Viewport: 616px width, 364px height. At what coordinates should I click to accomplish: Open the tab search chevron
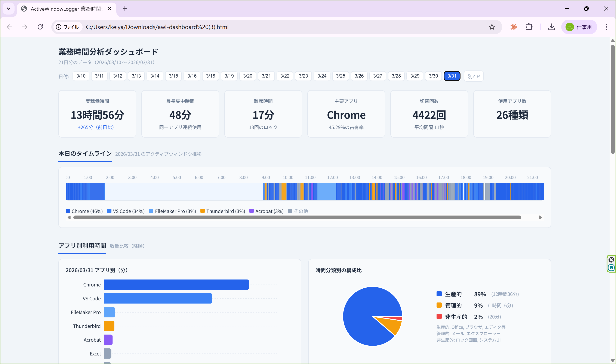(8, 9)
